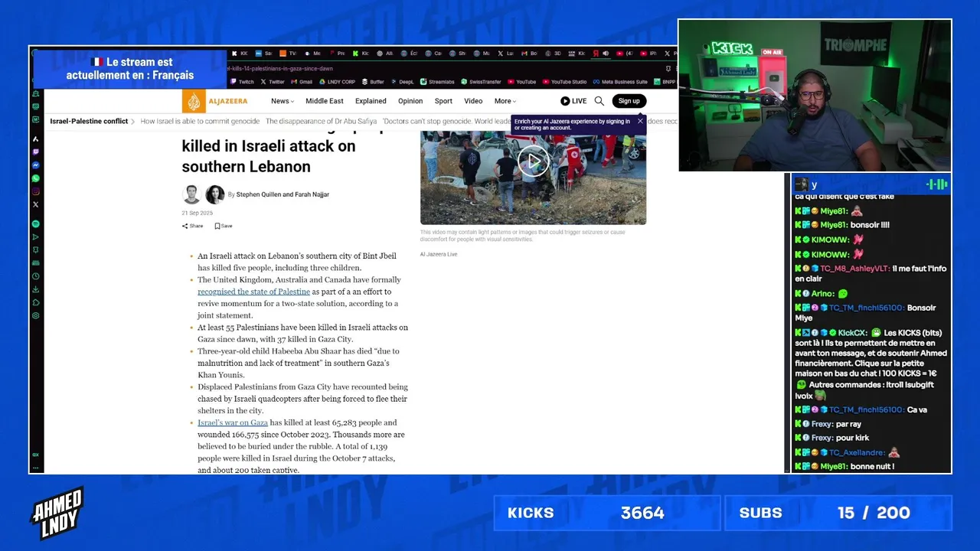Open the Meta Business Suite bookmark
980x551 pixels.
620,81
